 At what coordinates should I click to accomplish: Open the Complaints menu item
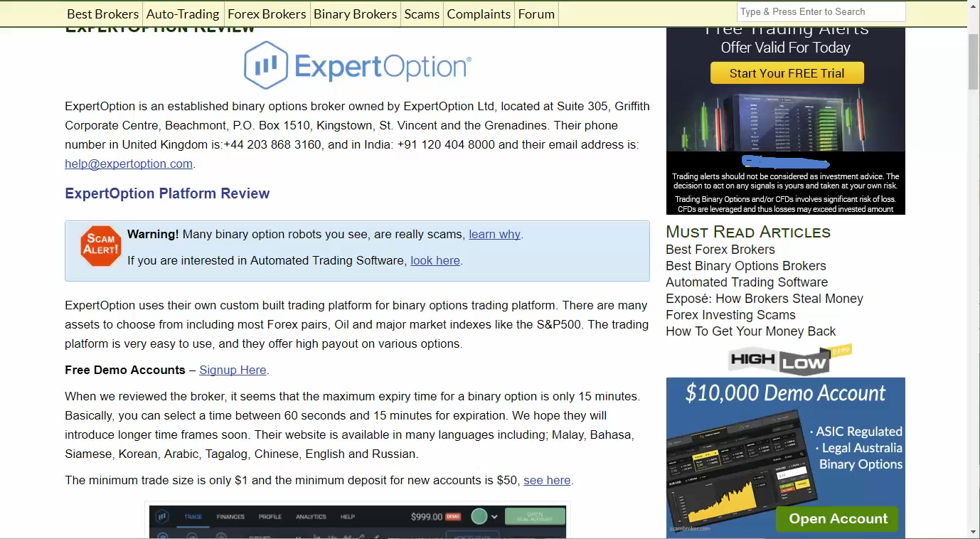[479, 14]
